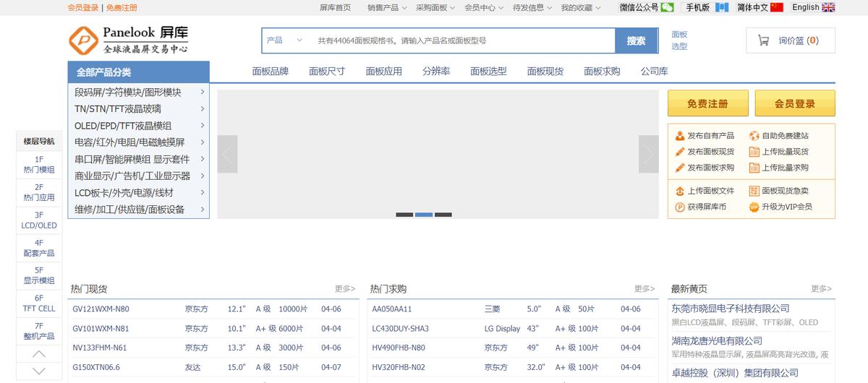Open GV121WXM-N80 listing row
Image resolution: width=868 pixels, height=383 pixels.
(215, 309)
